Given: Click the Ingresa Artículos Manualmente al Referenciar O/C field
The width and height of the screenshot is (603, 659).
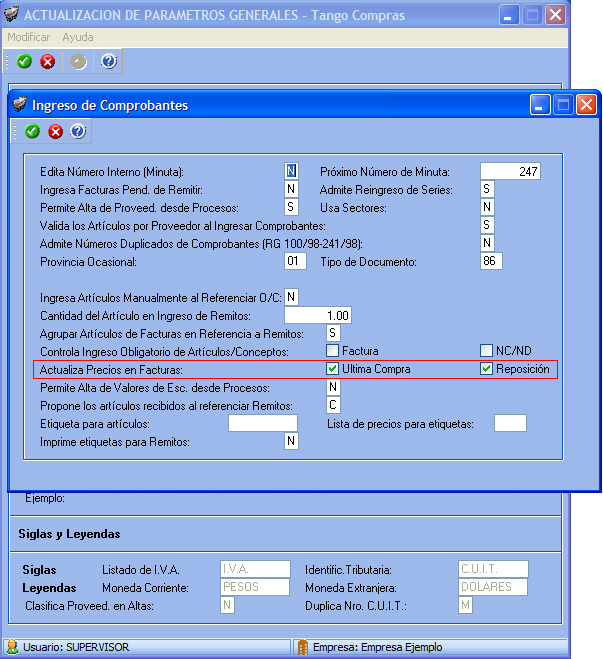Looking at the screenshot, I should pyautogui.click(x=291, y=297).
